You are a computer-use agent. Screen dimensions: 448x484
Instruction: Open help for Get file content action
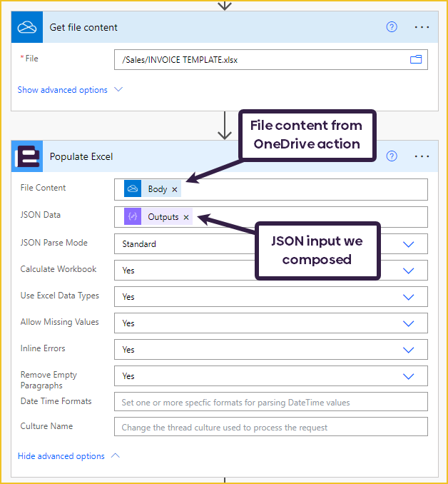(x=391, y=27)
